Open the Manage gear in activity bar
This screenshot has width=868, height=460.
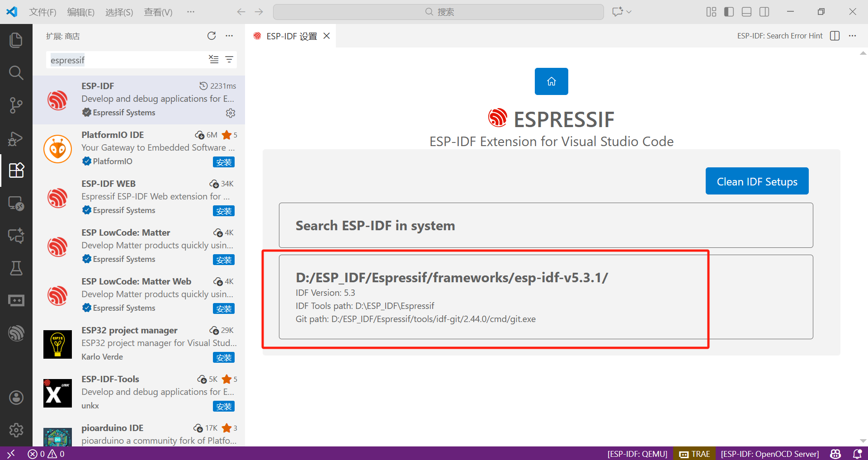(16, 430)
